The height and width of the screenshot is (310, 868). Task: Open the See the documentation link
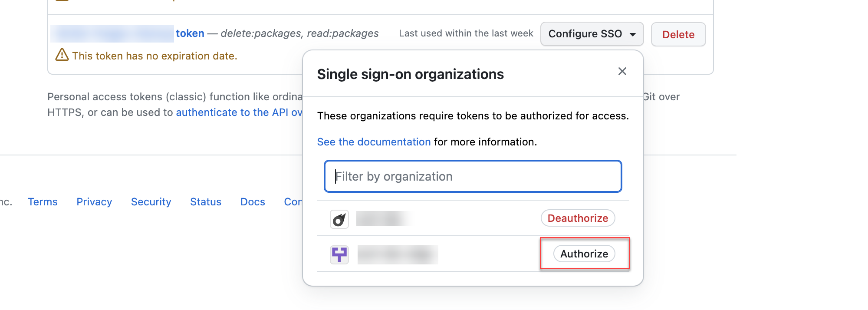pos(374,142)
